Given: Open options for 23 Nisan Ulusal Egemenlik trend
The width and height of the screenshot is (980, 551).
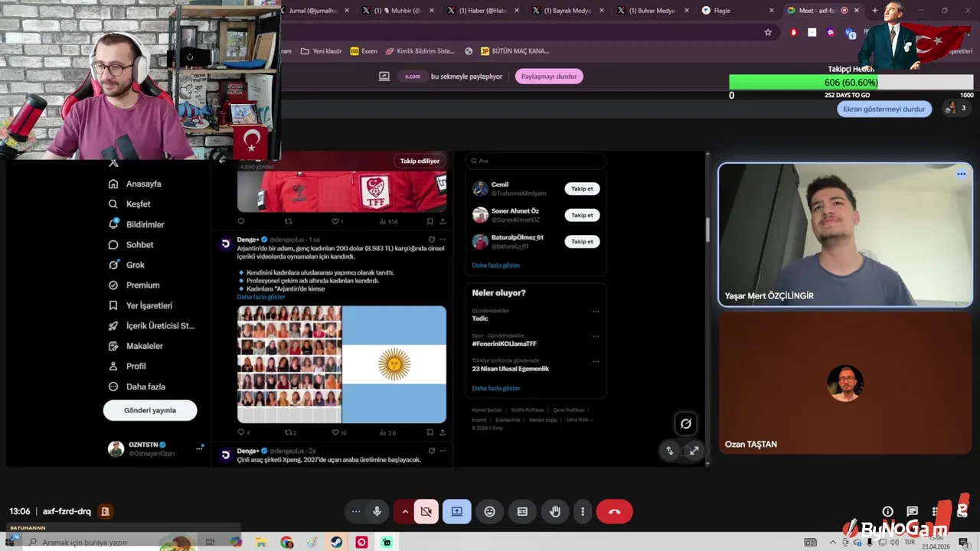Looking at the screenshot, I should pos(596,361).
